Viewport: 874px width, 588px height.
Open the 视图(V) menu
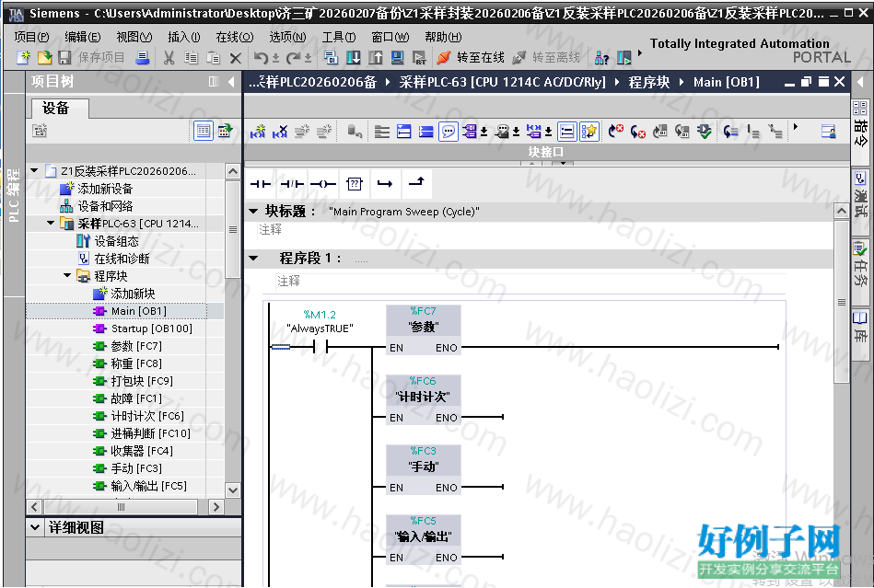tap(134, 37)
